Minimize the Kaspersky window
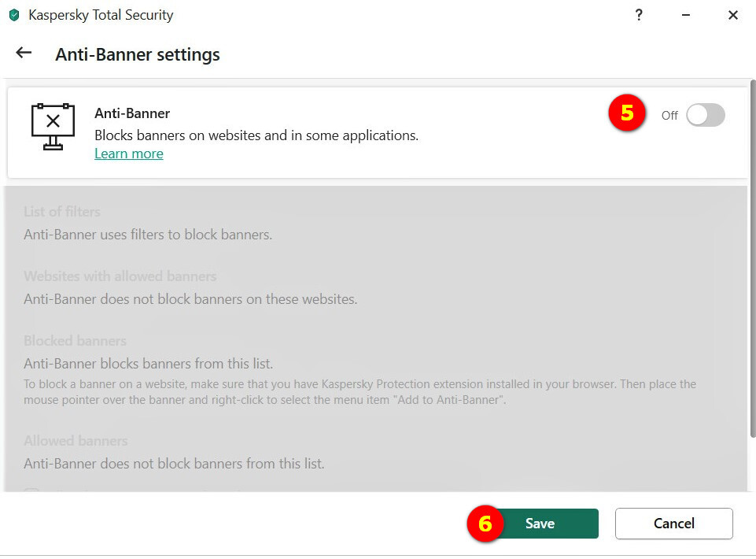The height and width of the screenshot is (559, 756). (686, 15)
